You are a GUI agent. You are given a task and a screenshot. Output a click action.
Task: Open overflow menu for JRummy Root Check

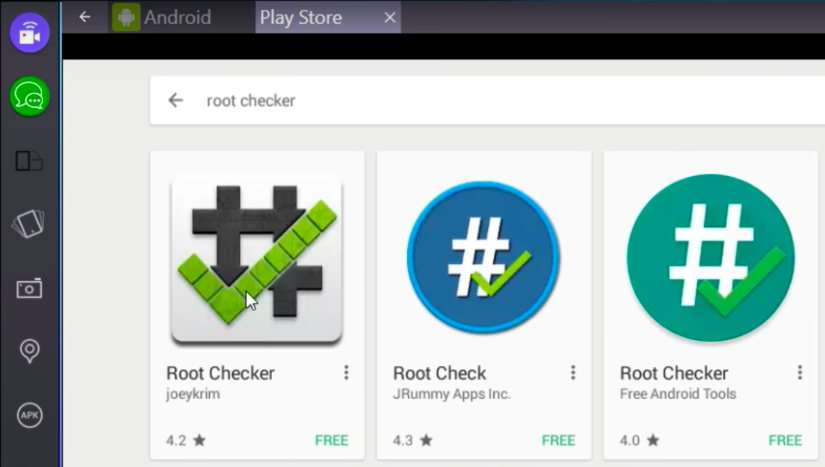click(573, 373)
